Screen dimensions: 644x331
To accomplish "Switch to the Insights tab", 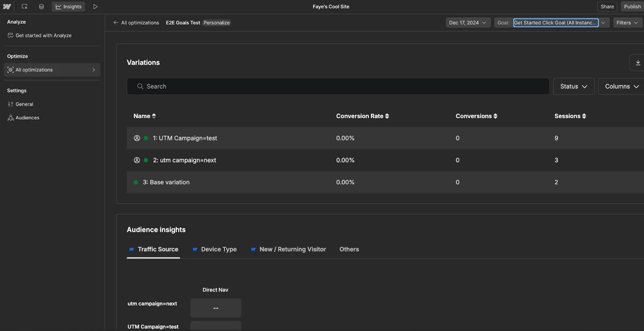I will pos(68,6).
